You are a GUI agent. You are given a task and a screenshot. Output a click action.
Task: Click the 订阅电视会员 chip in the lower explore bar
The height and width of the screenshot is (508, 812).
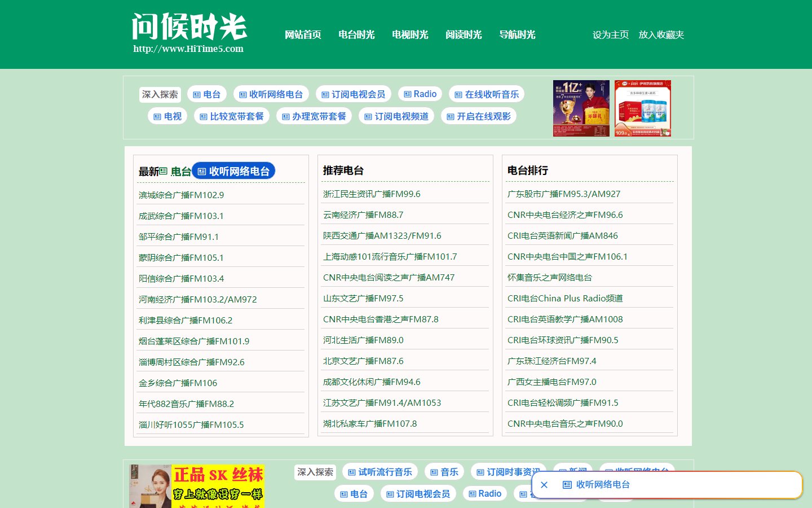click(x=418, y=494)
